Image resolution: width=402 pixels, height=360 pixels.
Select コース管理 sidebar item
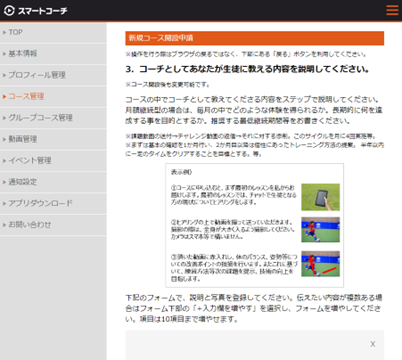pos(53,96)
